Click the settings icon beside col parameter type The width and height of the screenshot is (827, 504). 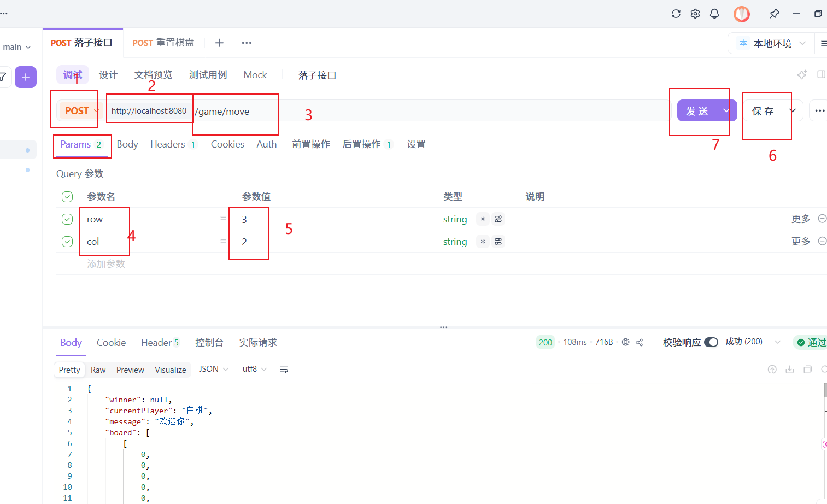pyautogui.click(x=498, y=242)
